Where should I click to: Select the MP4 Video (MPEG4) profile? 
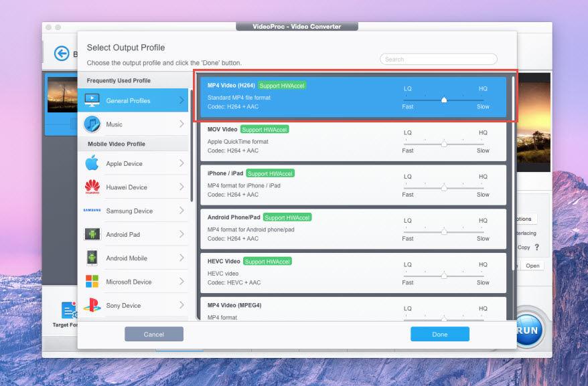[x=353, y=309]
